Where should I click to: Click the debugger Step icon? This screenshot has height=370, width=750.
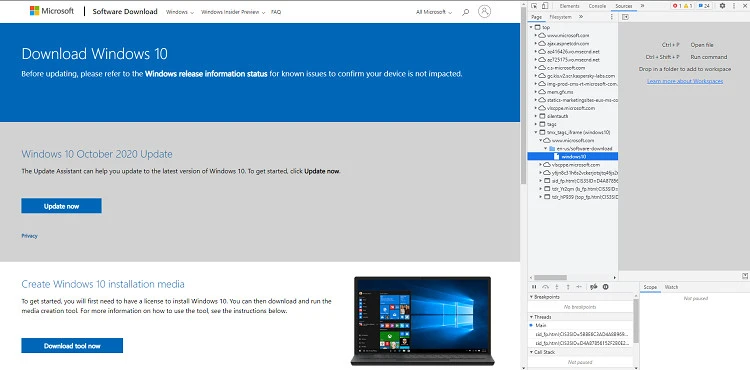579,287
